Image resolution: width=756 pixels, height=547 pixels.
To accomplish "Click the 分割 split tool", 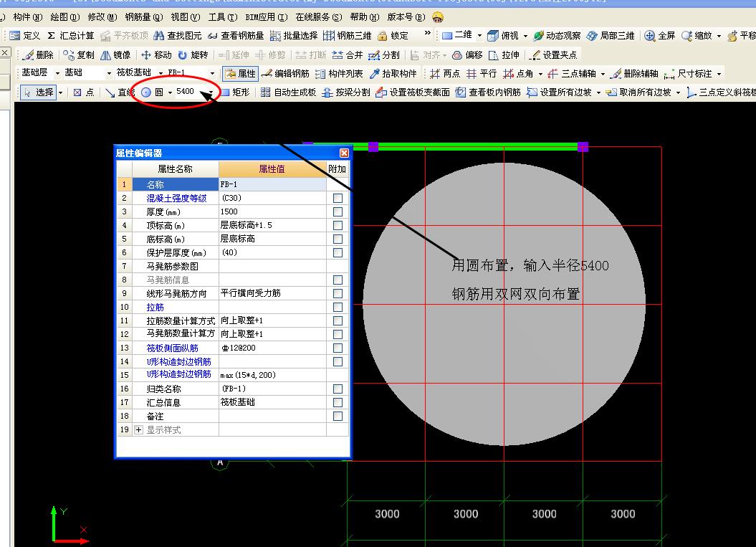I will tap(384, 55).
